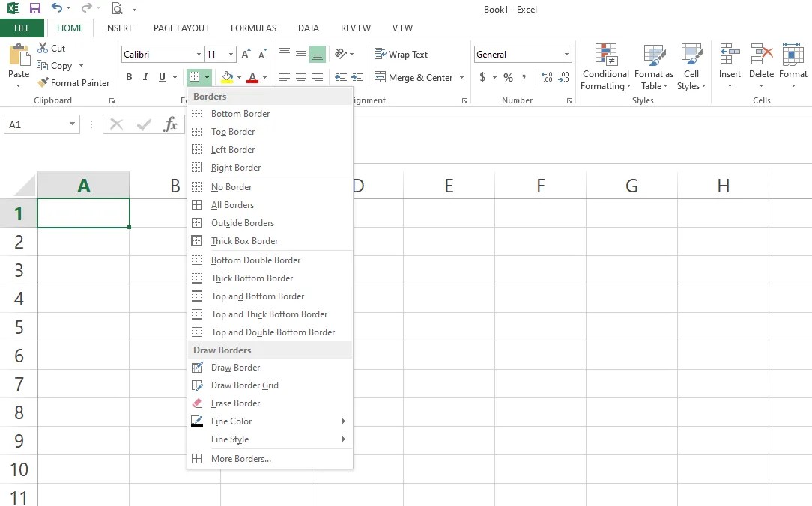The image size is (812, 506).
Task: Open the FILE menu
Action: pos(22,28)
